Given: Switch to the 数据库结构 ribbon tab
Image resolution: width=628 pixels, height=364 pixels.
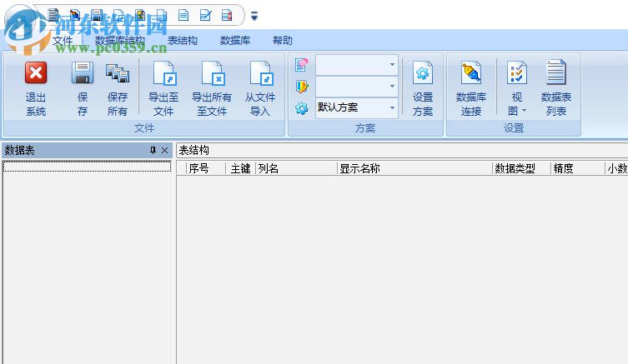Looking at the screenshot, I should tap(119, 41).
